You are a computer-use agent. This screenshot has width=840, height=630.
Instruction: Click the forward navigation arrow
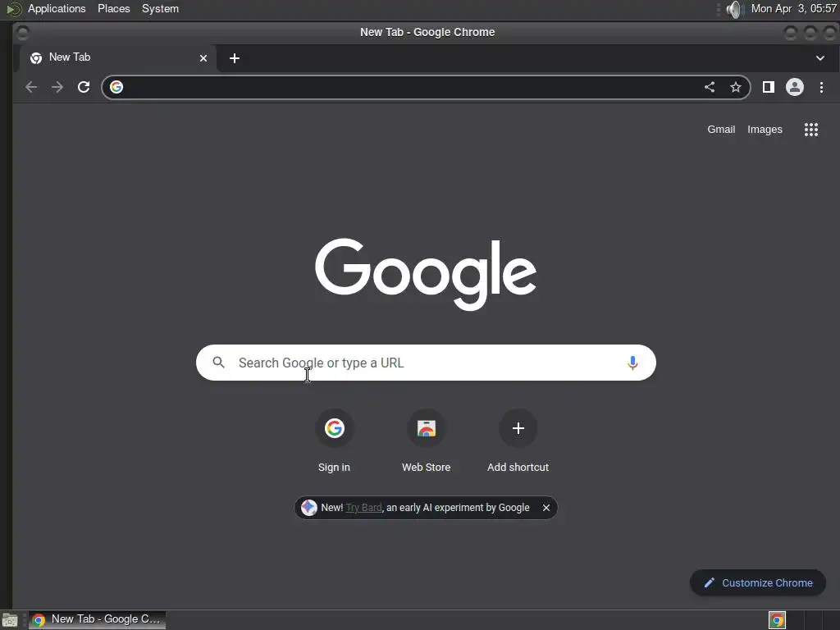click(x=57, y=87)
